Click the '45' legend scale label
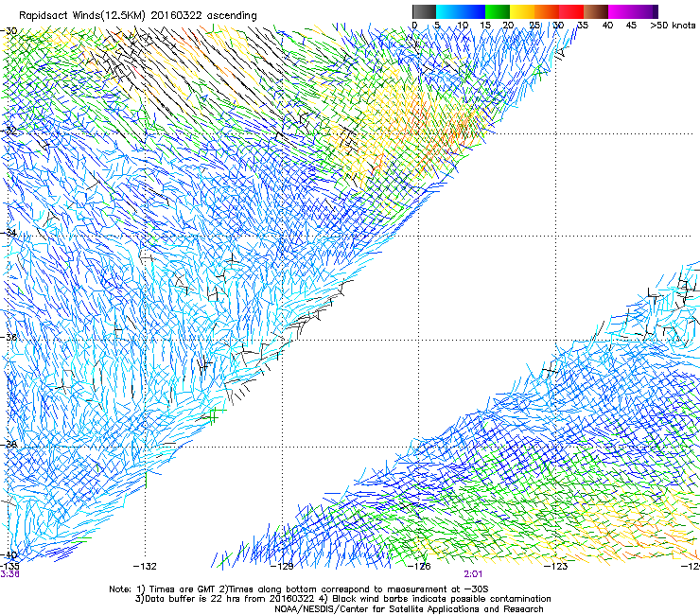Viewport: 700px width, 615px height. coord(631,26)
